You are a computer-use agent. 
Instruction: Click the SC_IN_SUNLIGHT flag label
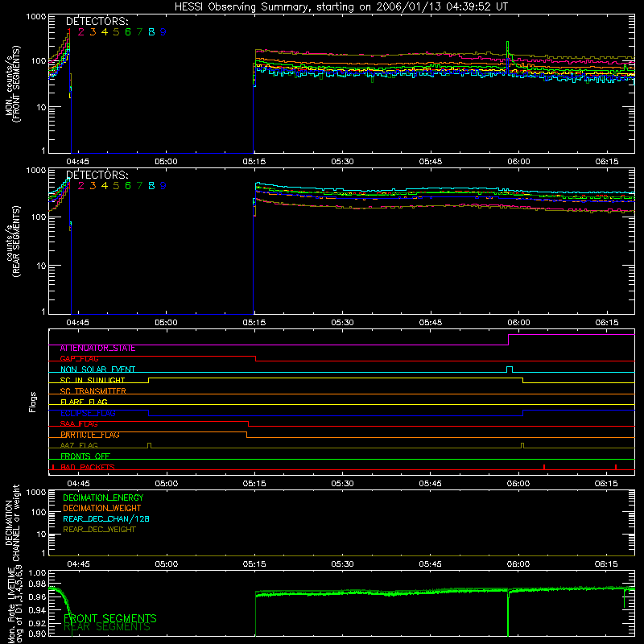(93, 380)
